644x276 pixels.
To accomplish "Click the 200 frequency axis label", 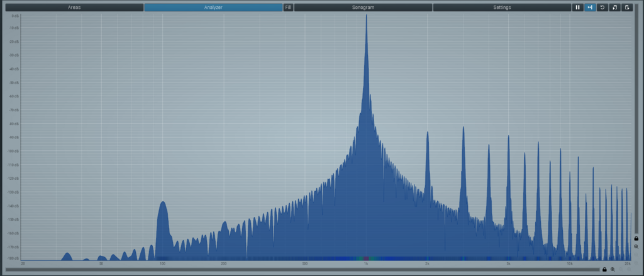I will [224, 263].
